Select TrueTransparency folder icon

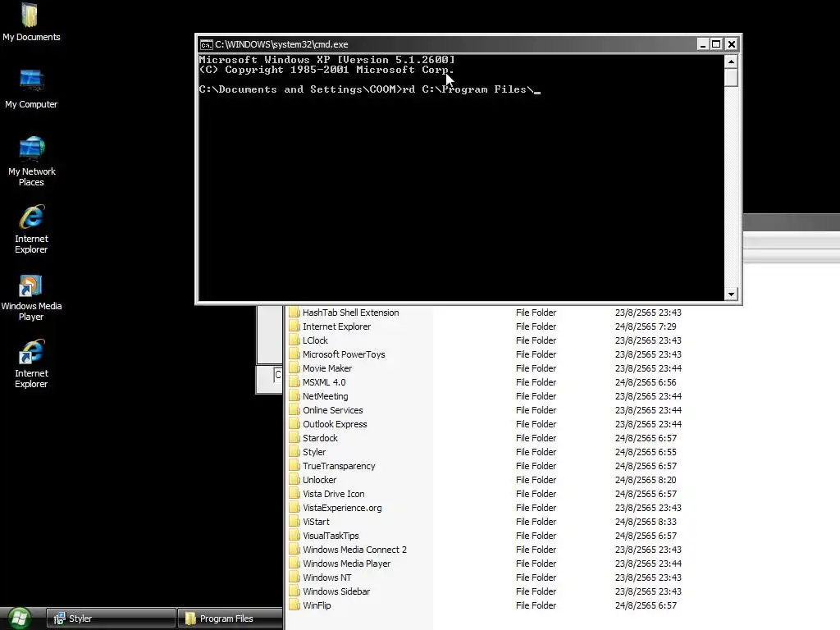click(x=294, y=466)
